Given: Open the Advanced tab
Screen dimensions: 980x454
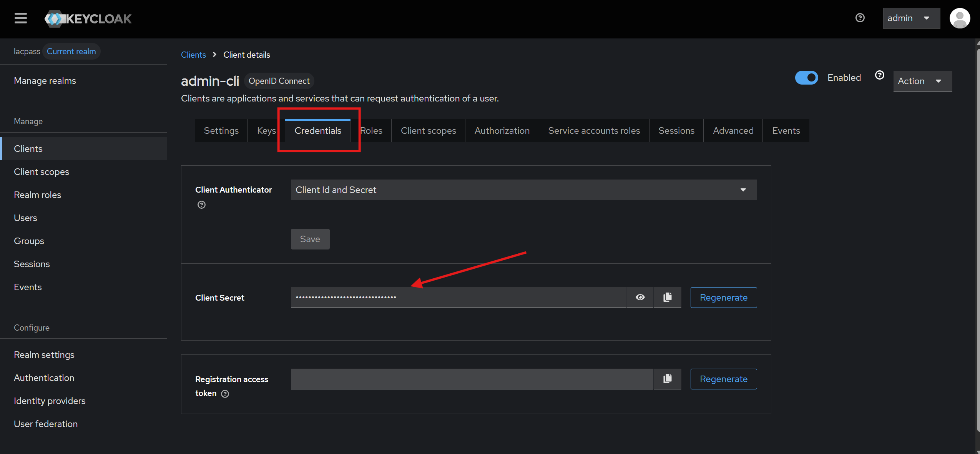Looking at the screenshot, I should pos(733,131).
